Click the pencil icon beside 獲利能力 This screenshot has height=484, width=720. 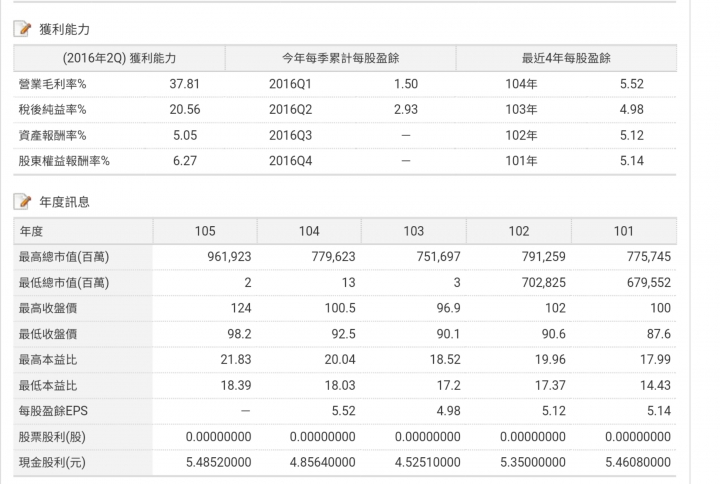pos(22,29)
